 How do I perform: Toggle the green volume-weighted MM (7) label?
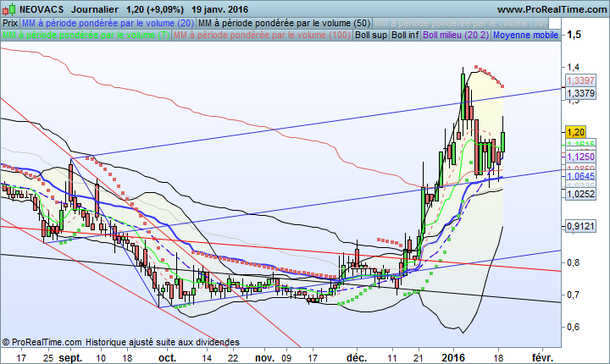pyautogui.click(x=85, y=36)
